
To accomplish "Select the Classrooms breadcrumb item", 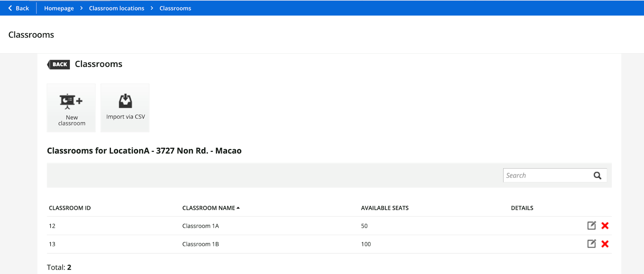I will click(175, 8).
